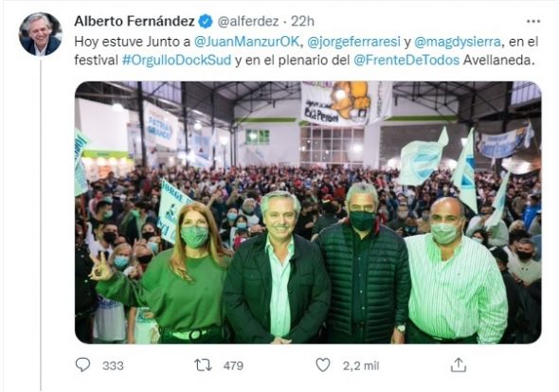
Task: Click the blue verified badge
Action: coord(206,22)
